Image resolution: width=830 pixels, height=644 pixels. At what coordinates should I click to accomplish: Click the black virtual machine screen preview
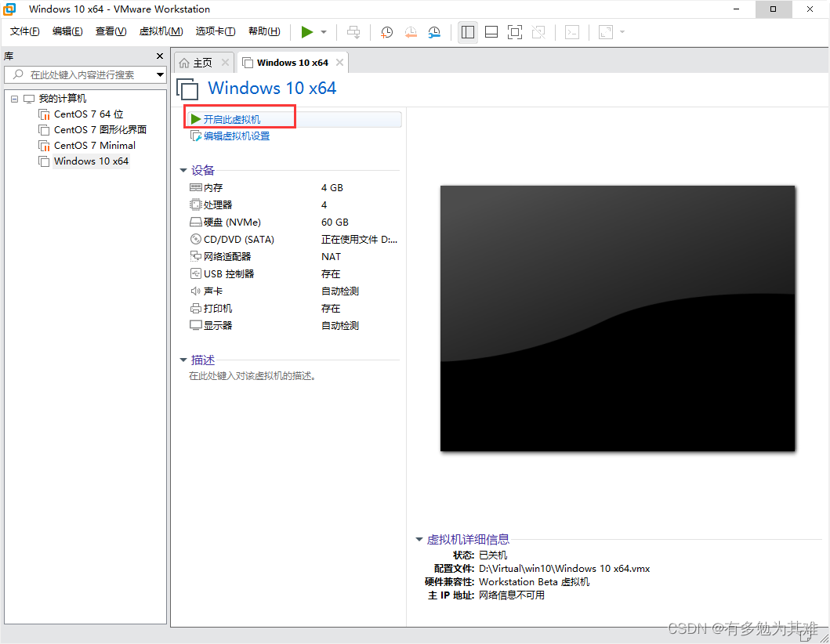[618, 319]
